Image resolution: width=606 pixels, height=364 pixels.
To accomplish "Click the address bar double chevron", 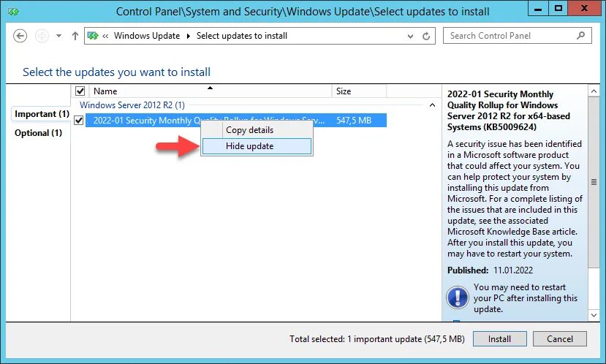I will 105,36.
